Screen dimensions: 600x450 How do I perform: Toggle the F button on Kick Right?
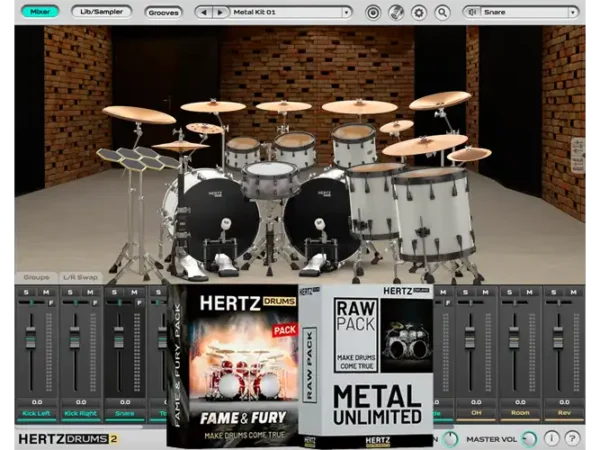95,303
